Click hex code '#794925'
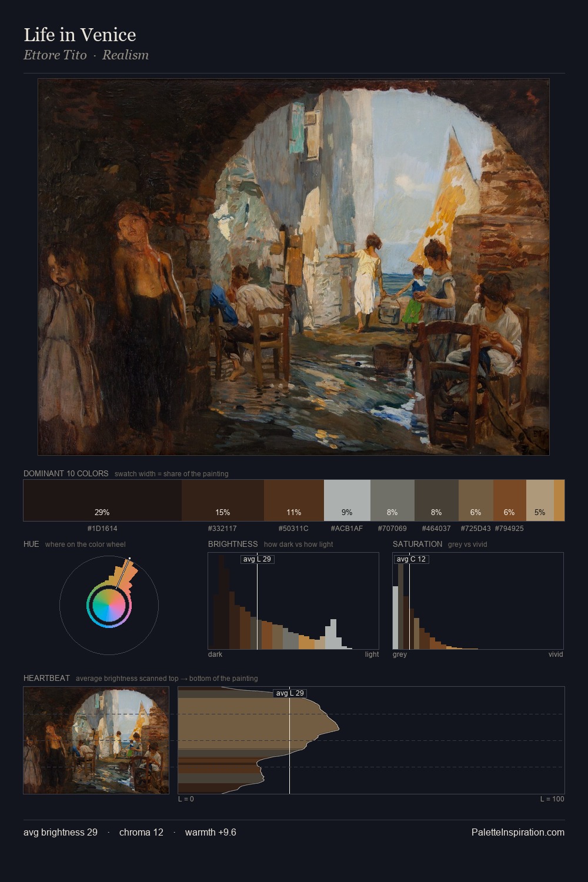Screen dimensions: 588x882 [509, 529]
